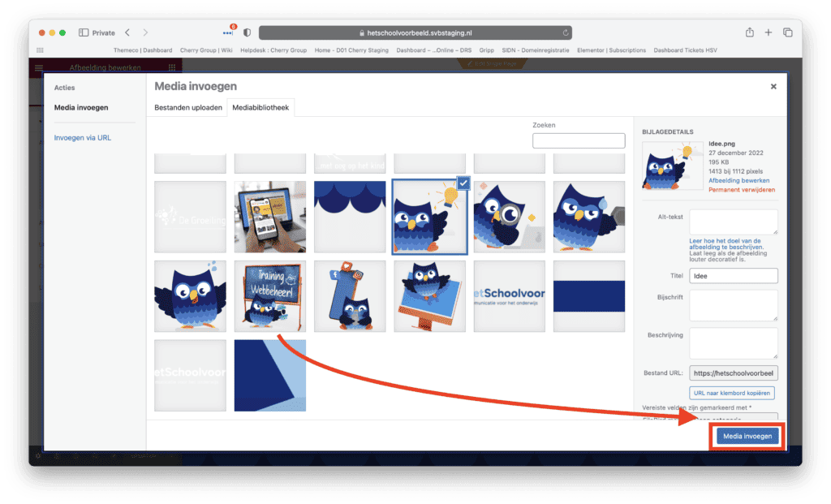Screen dimensions: 831x504
Task: Open Invoegen via URL in sidebar
Action: pyautogui.click(x=83, y=138)
